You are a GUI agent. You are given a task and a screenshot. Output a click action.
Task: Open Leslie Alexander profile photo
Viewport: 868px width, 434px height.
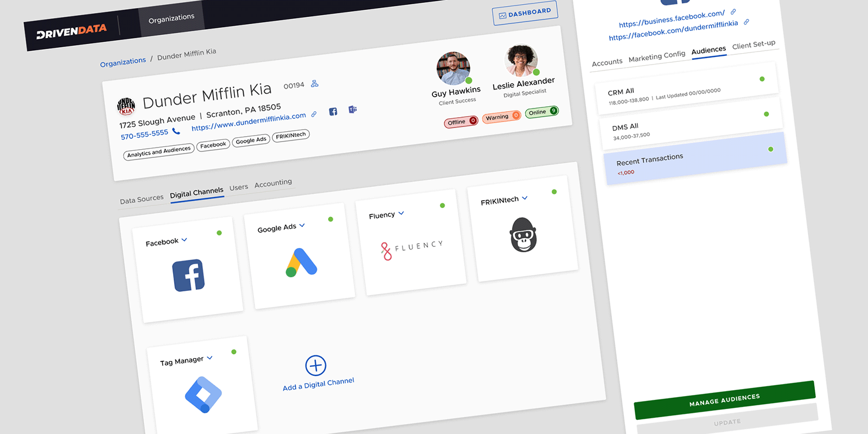[x=521, y=60]
